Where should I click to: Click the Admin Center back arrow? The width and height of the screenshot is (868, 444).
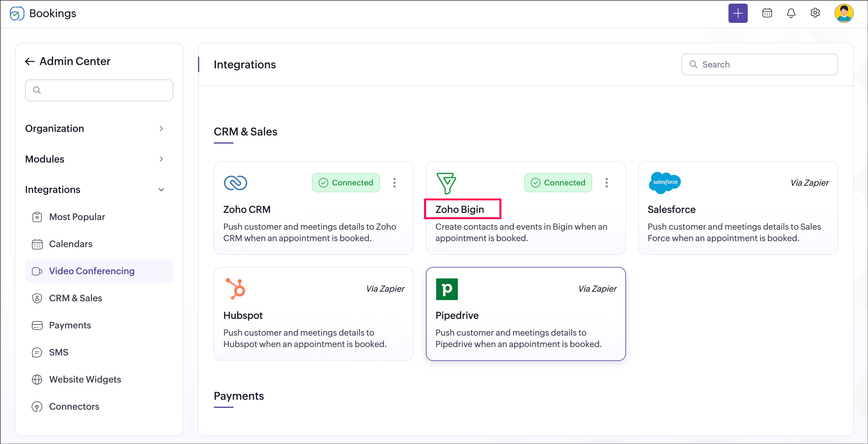tap(30, 61)
